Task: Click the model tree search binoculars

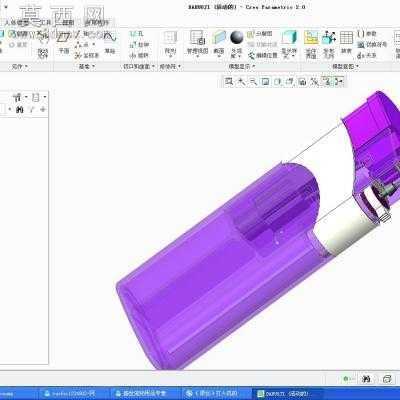Action: [20, 109]
